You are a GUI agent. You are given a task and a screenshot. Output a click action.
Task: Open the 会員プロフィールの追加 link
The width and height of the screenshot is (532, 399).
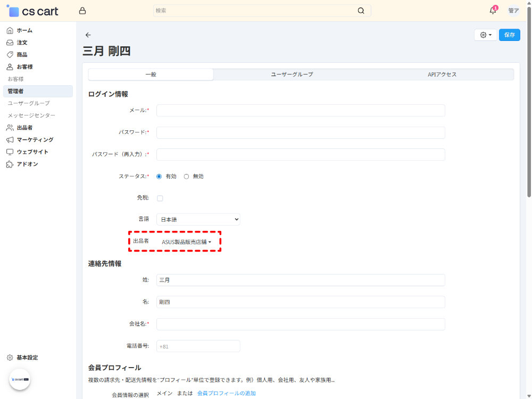(226, 393)
